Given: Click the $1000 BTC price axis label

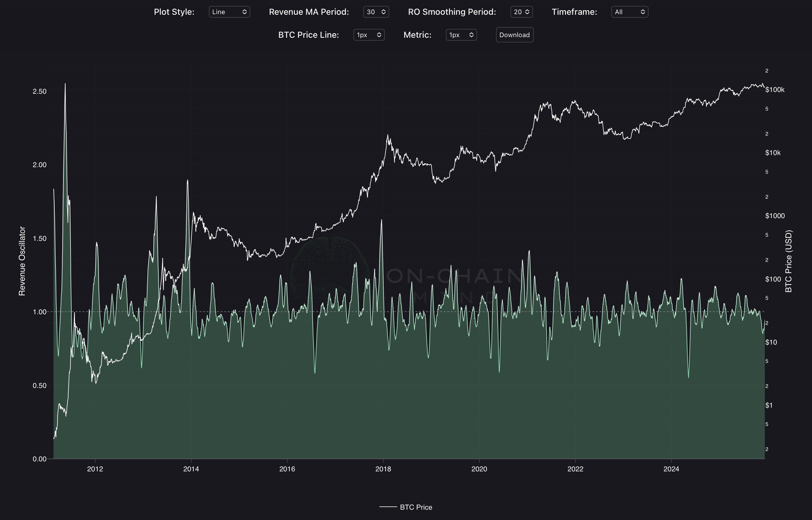Looking at the screenshot, I should 775,216.
